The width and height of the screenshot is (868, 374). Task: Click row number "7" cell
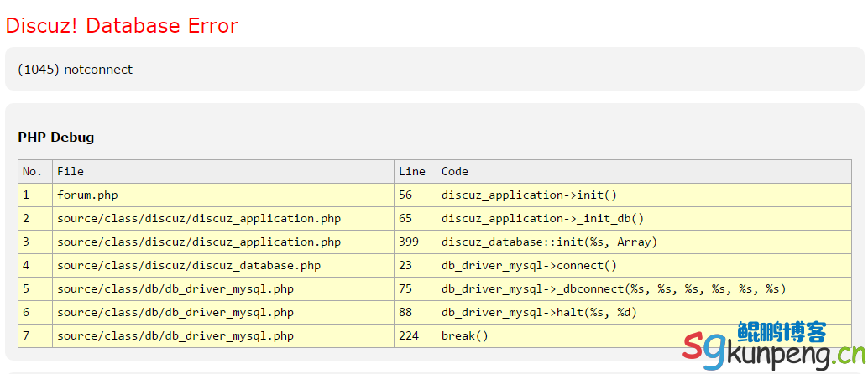point(35,335)
